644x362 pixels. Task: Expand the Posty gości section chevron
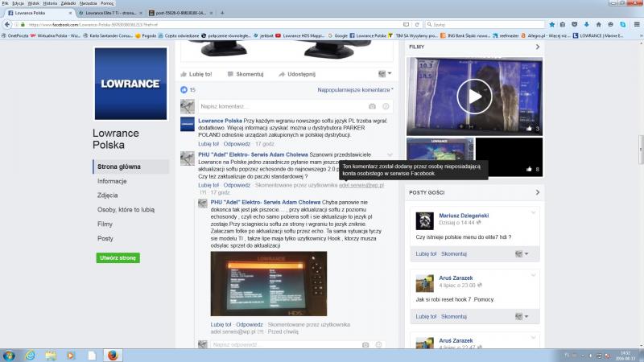coord(537,193)
